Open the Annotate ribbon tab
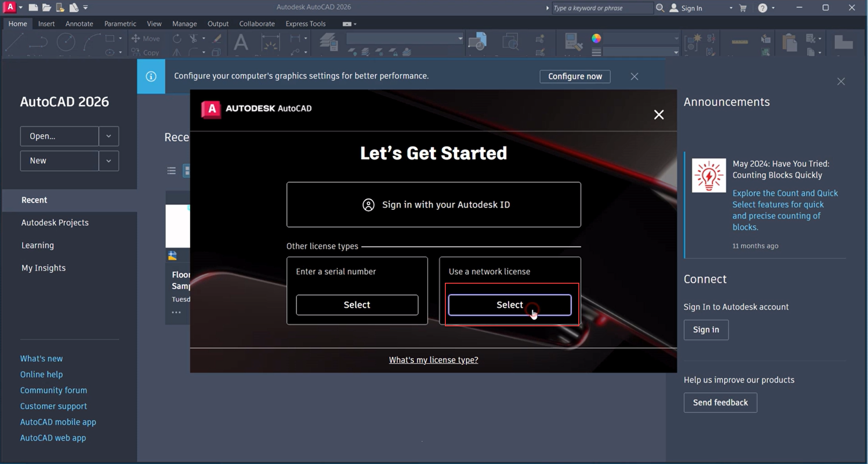 coord(79,24)
